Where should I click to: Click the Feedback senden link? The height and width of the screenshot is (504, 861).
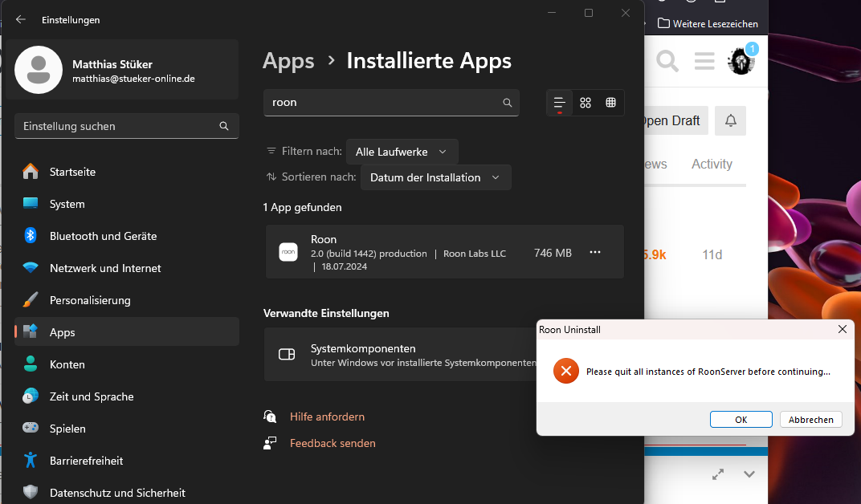[333, 443]
